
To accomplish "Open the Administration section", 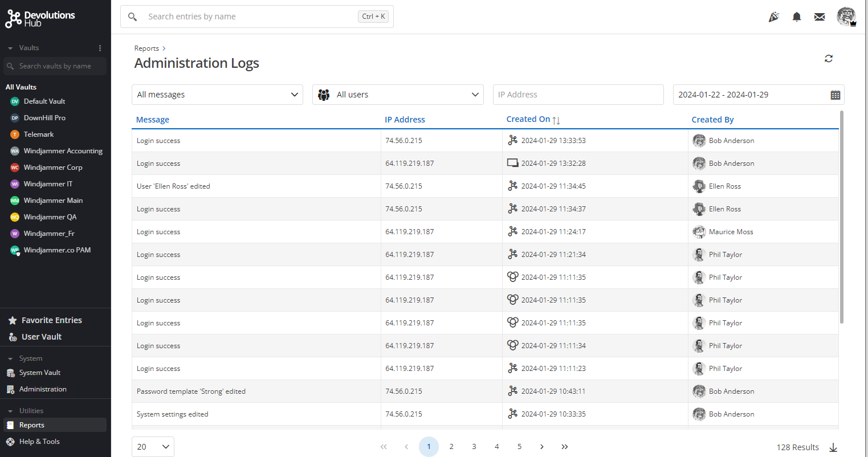I will click(x=43, y=389).
